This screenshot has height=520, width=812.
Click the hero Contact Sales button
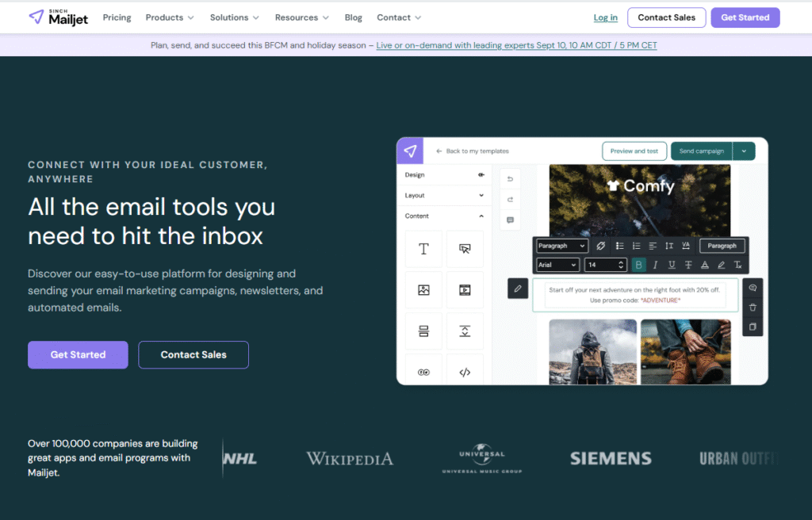coord(193,355)
